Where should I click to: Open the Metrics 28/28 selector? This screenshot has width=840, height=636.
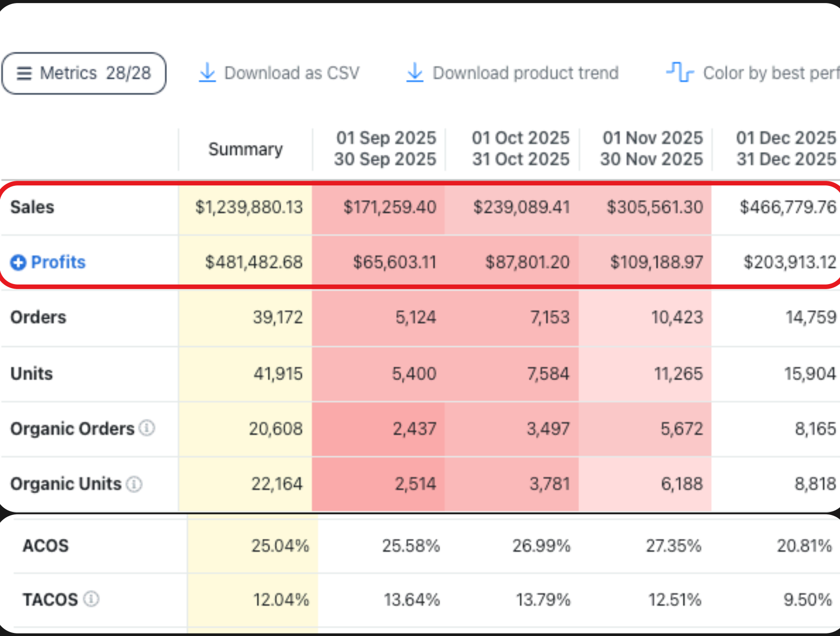(84, 73)
